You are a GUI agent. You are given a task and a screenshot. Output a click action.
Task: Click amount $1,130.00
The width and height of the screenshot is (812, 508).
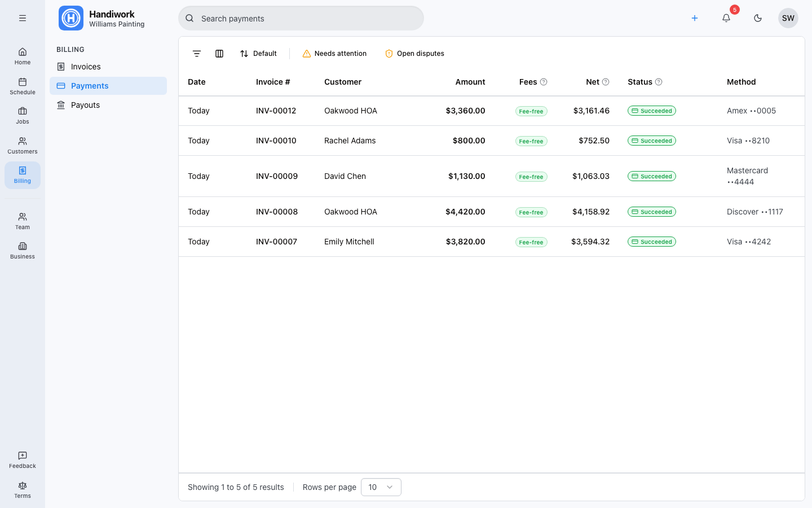coord(467,176)
